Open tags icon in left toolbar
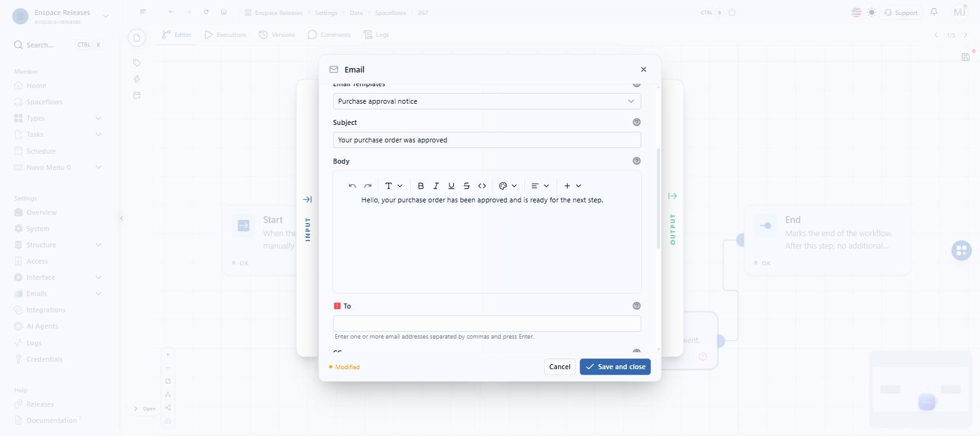980x436 pixels. tap(137, 62)
